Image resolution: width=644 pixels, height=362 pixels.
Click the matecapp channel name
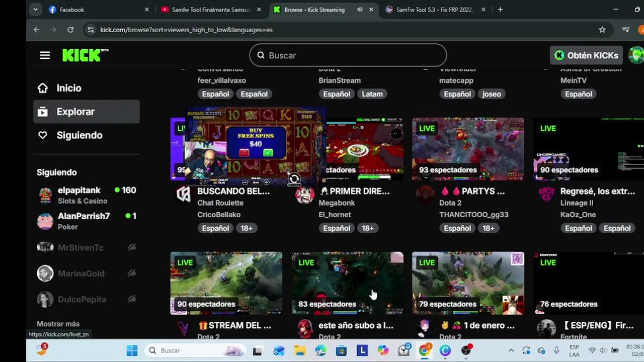pyautogui.click(x=457, y=80)
